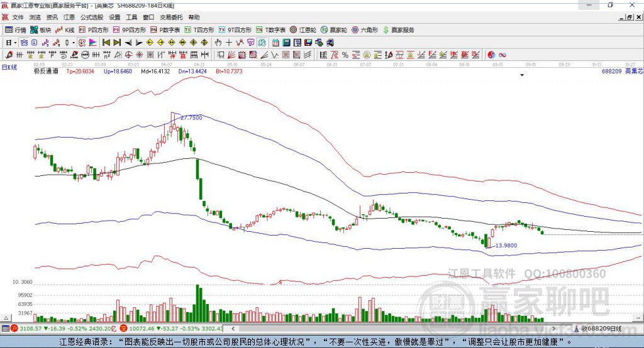Screen dimensions: 644x348
Task: Click the n² square number tool
Action: pyautogui.click(x=107, y=55)
